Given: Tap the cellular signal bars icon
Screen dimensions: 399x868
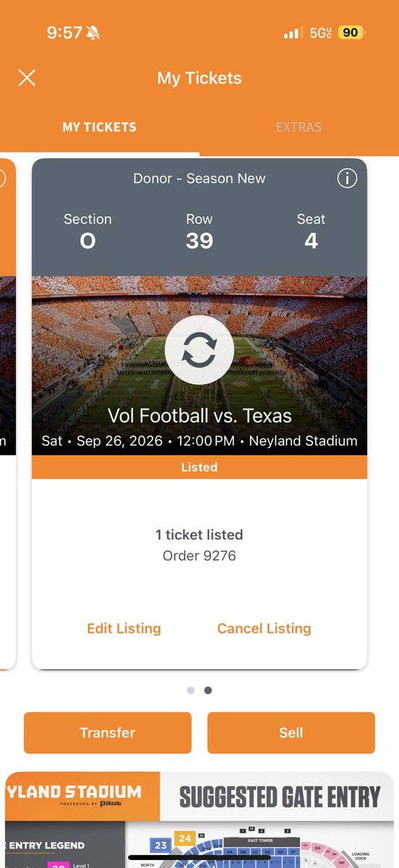Looking at the screenshot, I should click(x=292, y=33).
